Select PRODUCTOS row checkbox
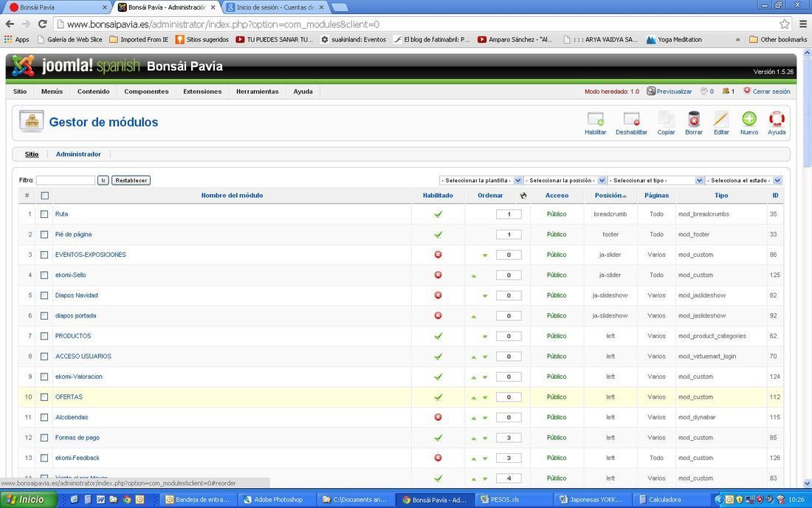 (44, 336)
